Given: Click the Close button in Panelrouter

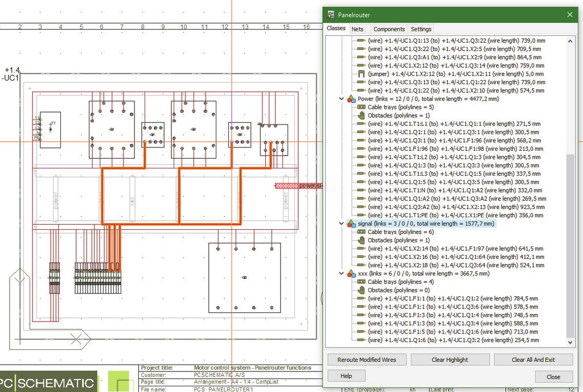Looking at the screenshot, I should 553,377.
